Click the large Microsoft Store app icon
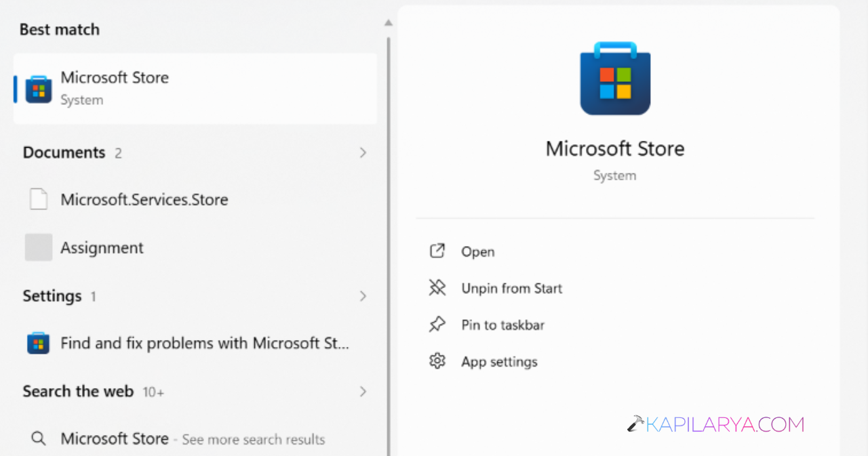 615,79
